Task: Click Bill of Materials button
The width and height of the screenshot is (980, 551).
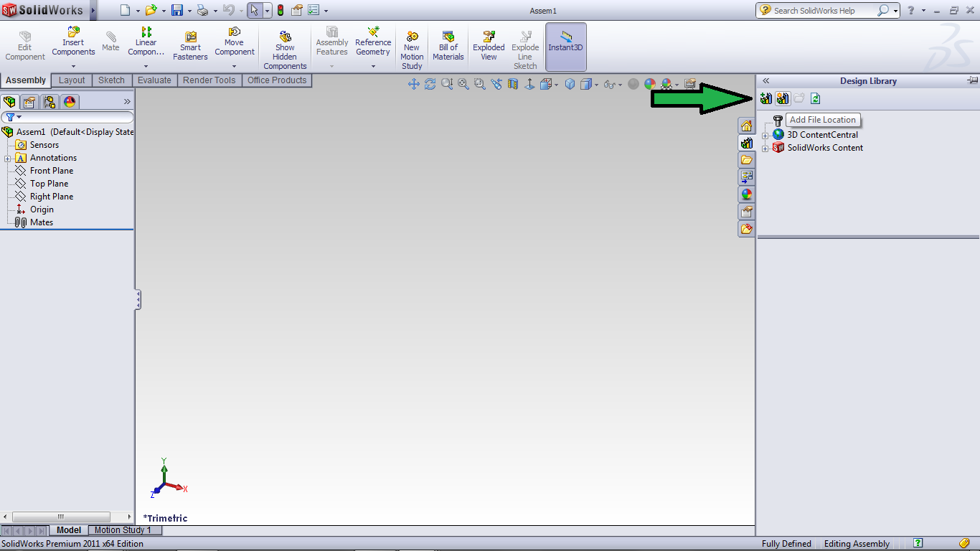Action: coord(448,47)
